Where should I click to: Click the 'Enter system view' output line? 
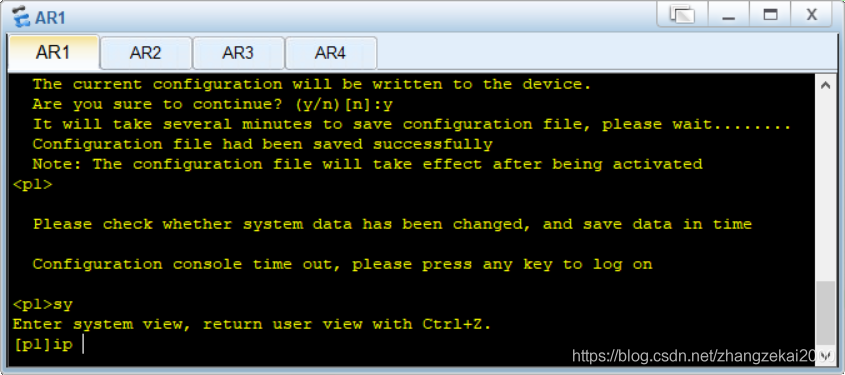[x=252, y=324]
